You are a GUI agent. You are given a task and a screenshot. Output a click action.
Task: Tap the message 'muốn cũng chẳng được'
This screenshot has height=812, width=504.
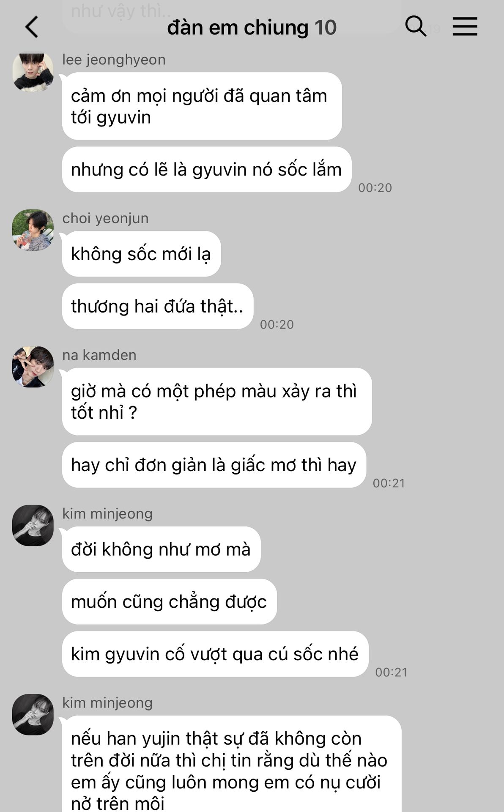click(169, 601)
